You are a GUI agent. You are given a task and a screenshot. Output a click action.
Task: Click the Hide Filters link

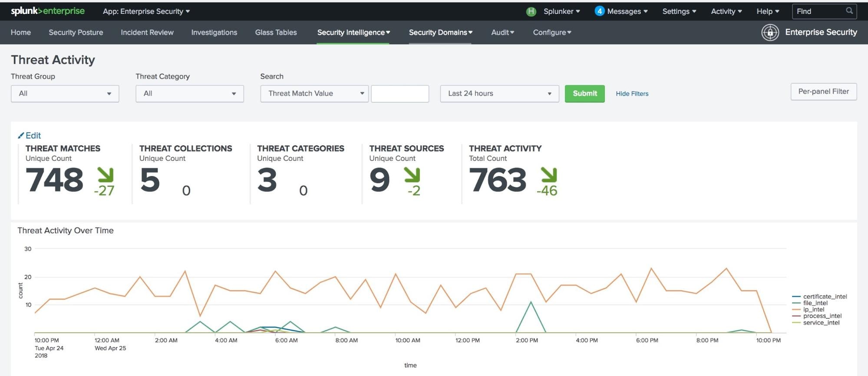[632, 94]
